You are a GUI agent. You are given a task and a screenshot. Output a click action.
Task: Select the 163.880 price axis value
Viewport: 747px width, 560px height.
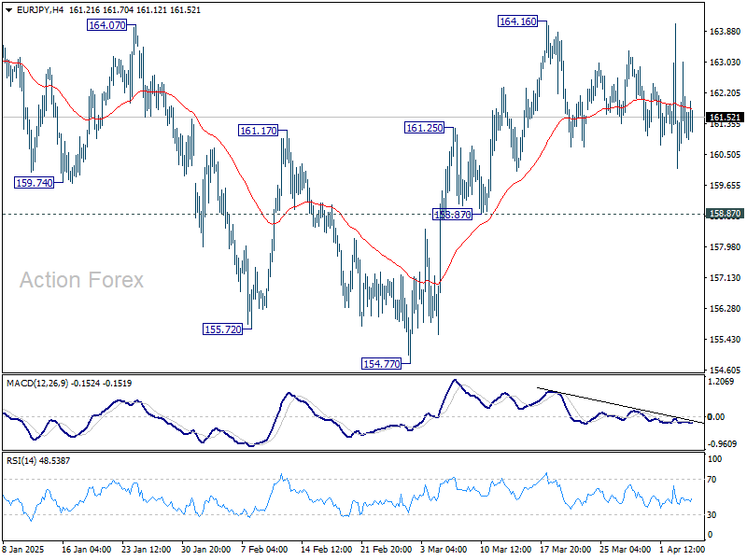click(x=726, y=32)
